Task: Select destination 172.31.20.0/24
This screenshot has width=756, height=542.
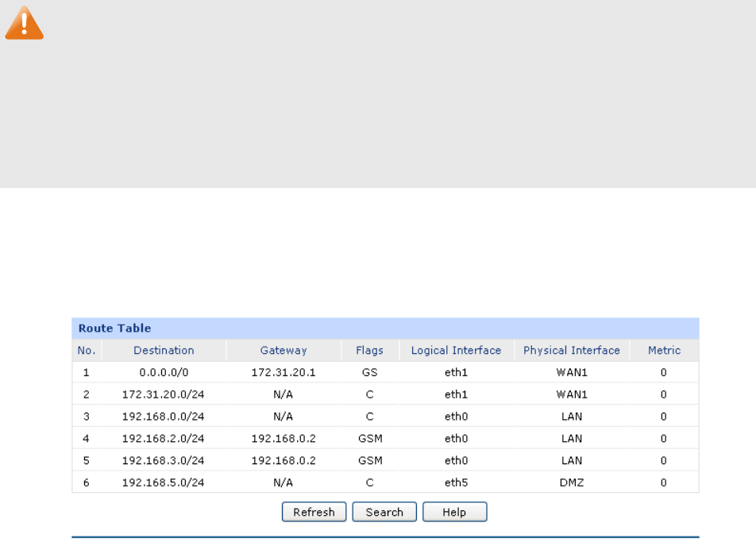Action: 164,394
